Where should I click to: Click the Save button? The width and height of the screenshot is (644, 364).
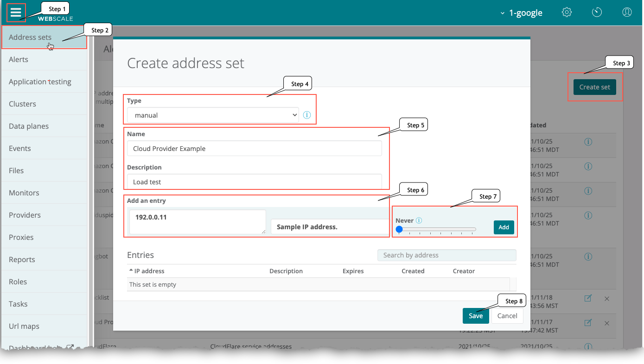476,316
